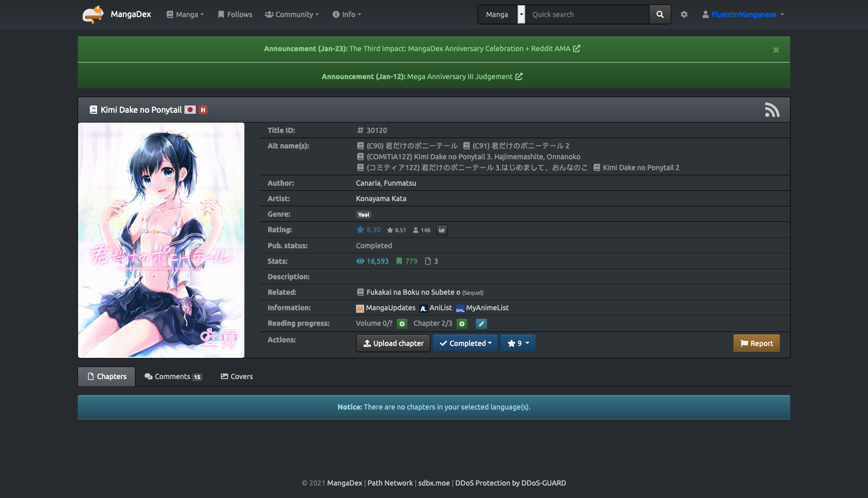Open the rating statistics chart icon
The height and width of the screenshot is (498, 868).
pos(442,230)
